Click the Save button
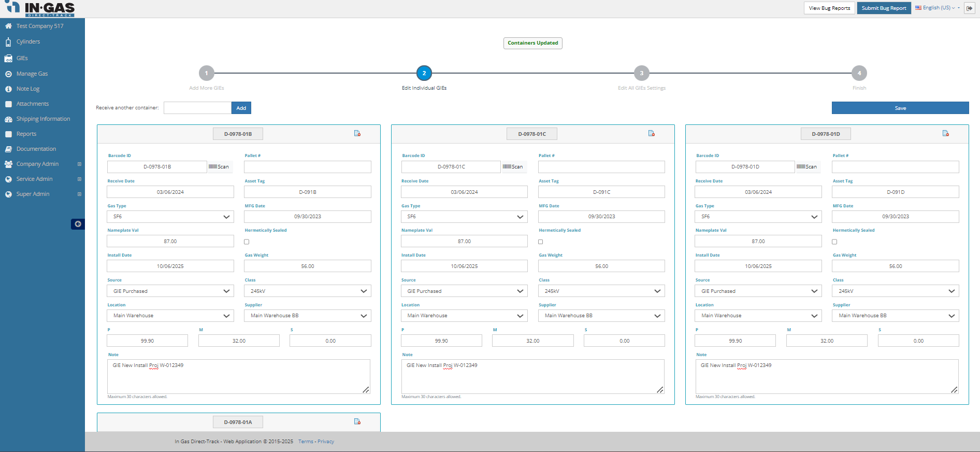This screenshot has width=980, height=452. coord(900,108)
